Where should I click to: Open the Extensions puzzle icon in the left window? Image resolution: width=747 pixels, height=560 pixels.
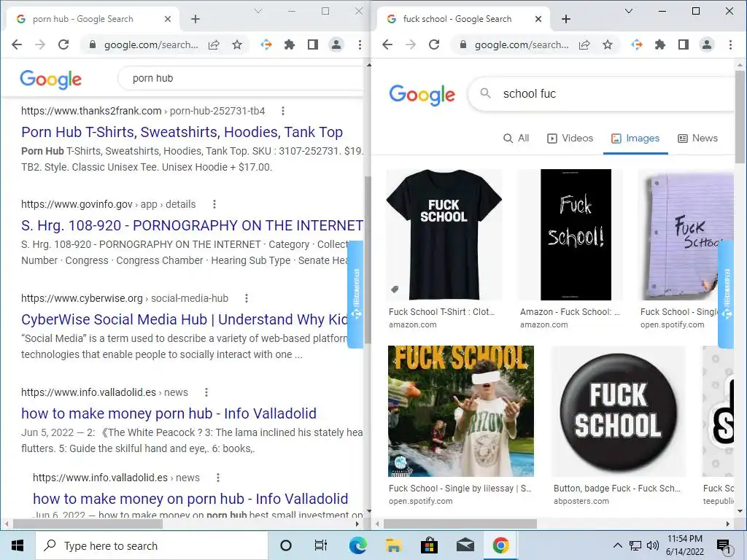pyautogui.click(x=289, y=44)
